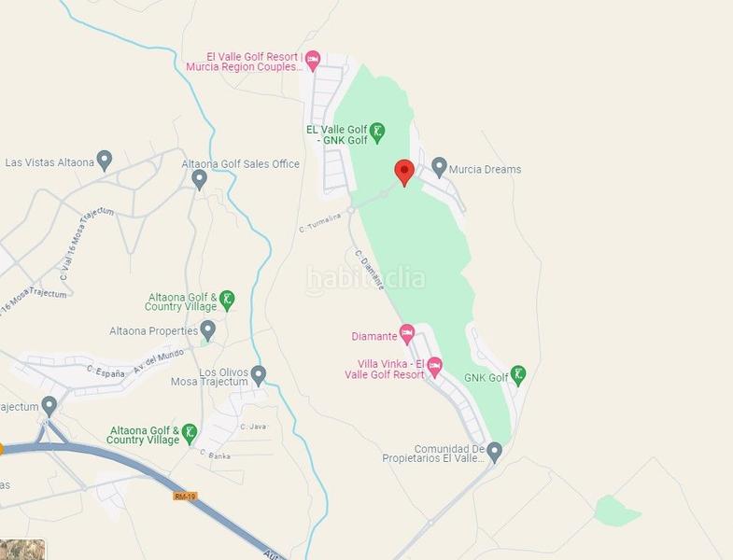Click the GNK Golf course icon
Image resolution: width=733 pixels, height=560 pixels.
tap(518, 376)
